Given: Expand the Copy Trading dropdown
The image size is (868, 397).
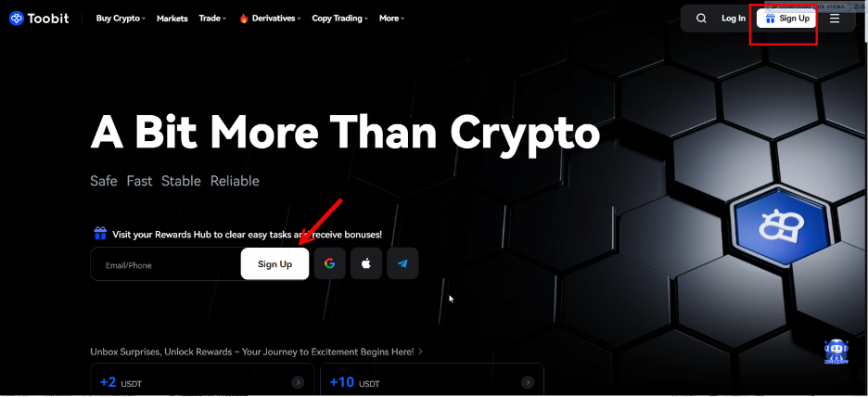Looking at the screenshot, I should coord(340,19).
